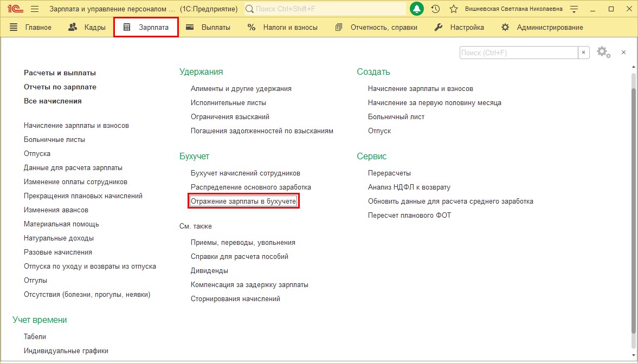Open Приемы, переводы, увольнения
Viewport: 638px width, 364px height.
point(243,242)
